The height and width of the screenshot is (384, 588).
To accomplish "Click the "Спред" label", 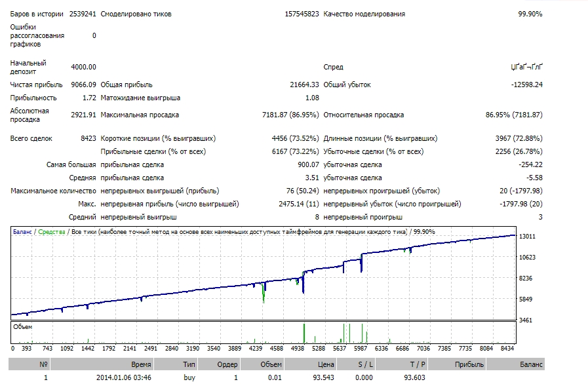I will click(334, 67).
